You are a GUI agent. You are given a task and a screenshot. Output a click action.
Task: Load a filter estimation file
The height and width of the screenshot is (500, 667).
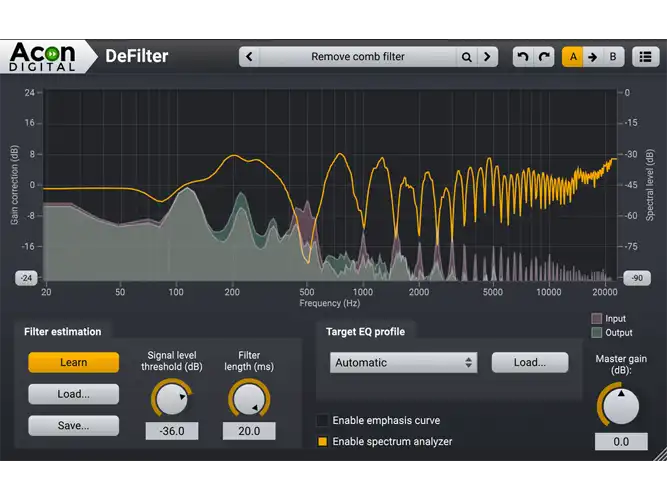(74, 394)
